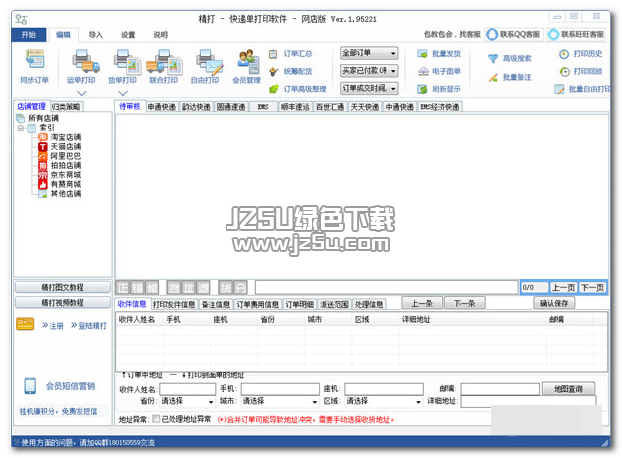Open 会员短信营销 phone icon
Image resolution: width=622 pixels, height=458 pixels.
[x=30, y=386]
